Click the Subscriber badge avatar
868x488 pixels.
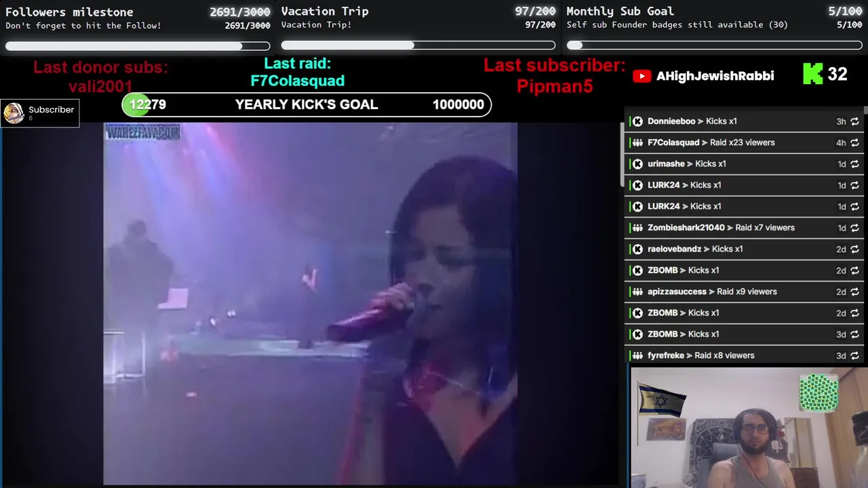[14, 113]
